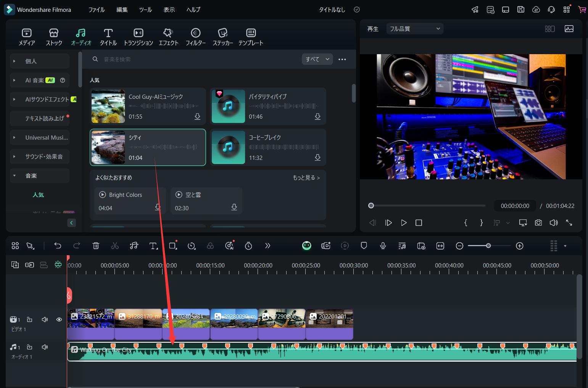Add a marker with shield icon

pyautogui.click(x=364, y=246)
